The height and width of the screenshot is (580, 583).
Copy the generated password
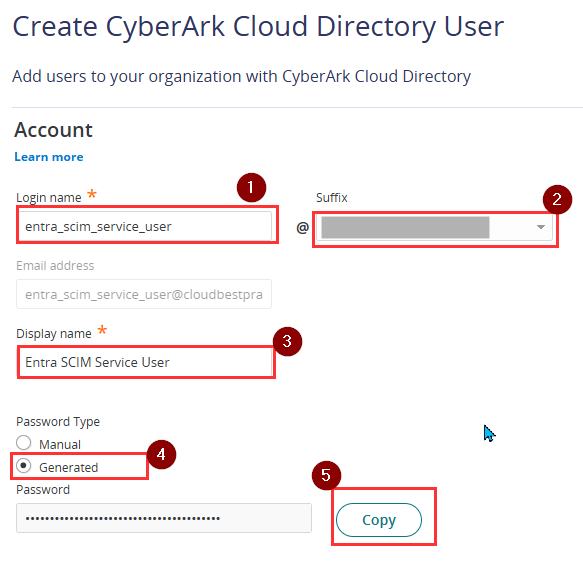coord(379,520)
